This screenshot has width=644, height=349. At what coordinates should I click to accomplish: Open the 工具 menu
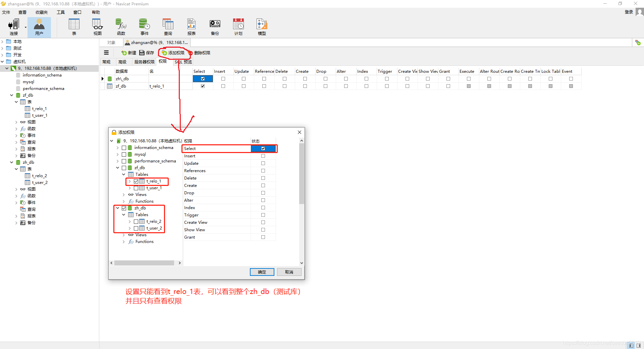pyautogui.click(x=60, y=12)
